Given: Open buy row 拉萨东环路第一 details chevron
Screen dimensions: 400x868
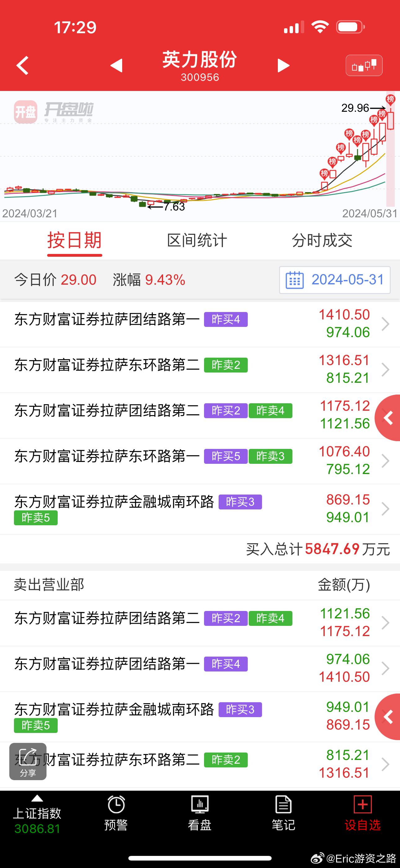Looking at the screenshot, I should (385, 461).
